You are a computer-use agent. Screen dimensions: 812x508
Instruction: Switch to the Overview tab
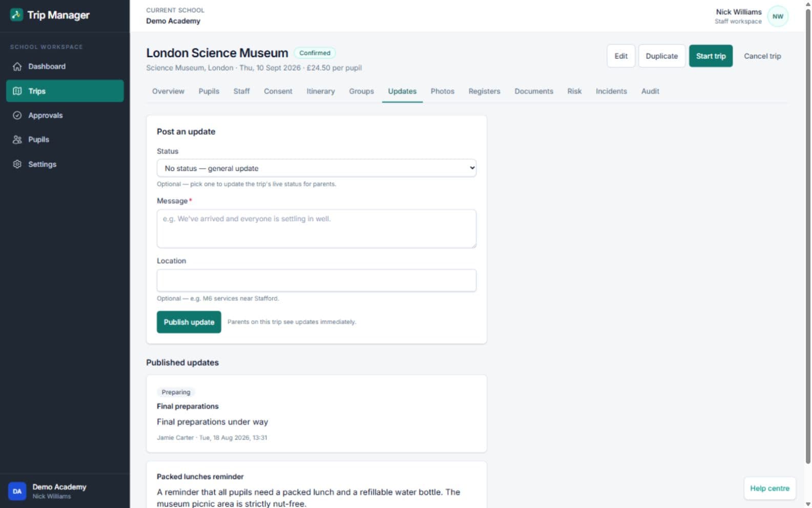168,91
